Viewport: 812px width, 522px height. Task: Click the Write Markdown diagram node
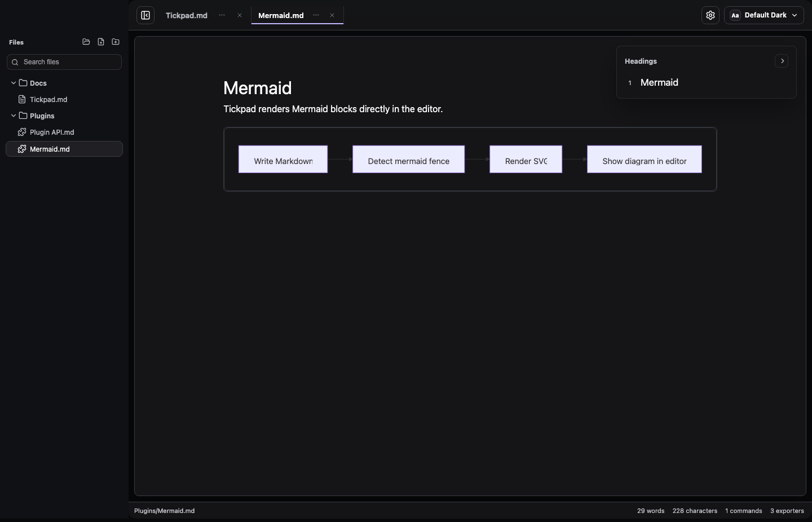tap(283, 160)
